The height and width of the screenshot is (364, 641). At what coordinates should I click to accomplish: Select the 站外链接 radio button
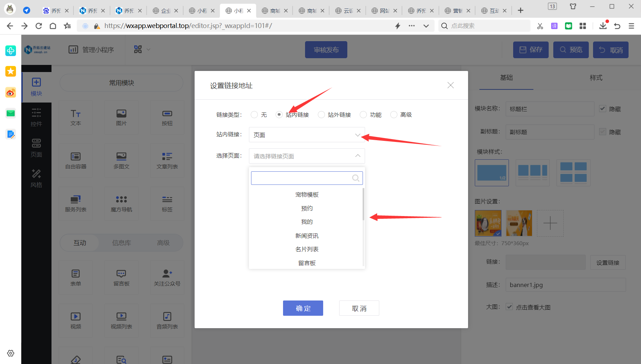tap(321, 115)
